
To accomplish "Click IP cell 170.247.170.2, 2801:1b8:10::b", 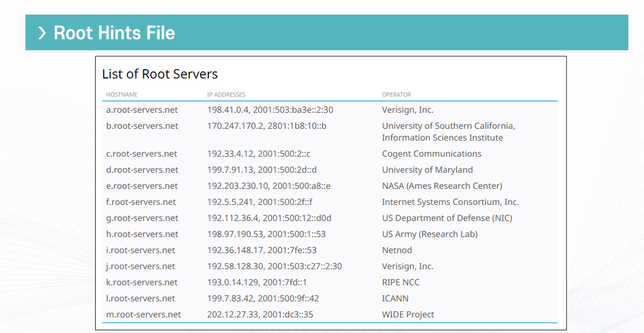I will point(267,126).
